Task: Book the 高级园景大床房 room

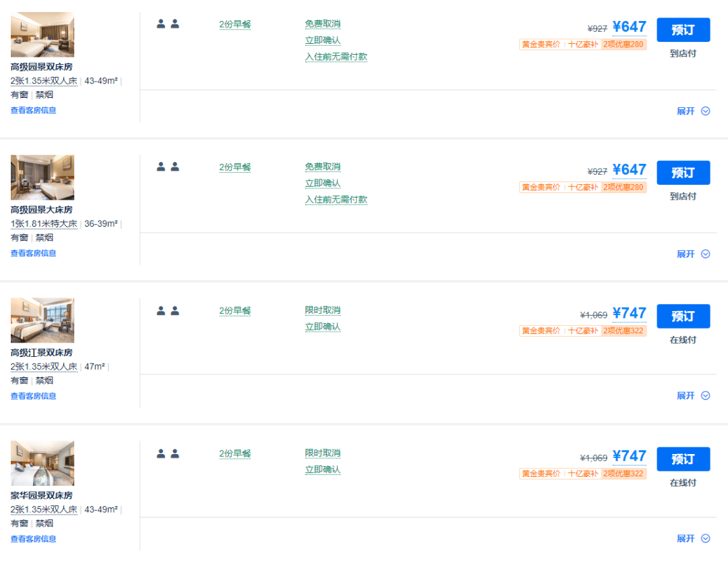Action: pos(683,173)
